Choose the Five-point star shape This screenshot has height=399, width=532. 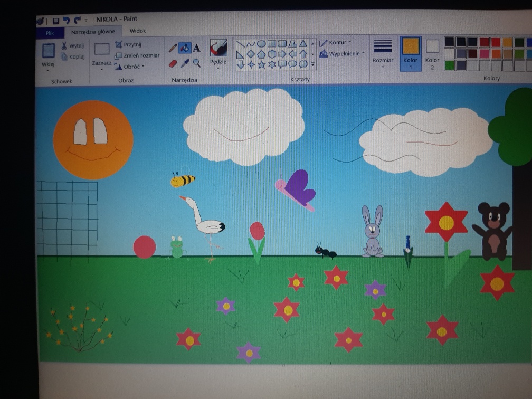(262, 64)
